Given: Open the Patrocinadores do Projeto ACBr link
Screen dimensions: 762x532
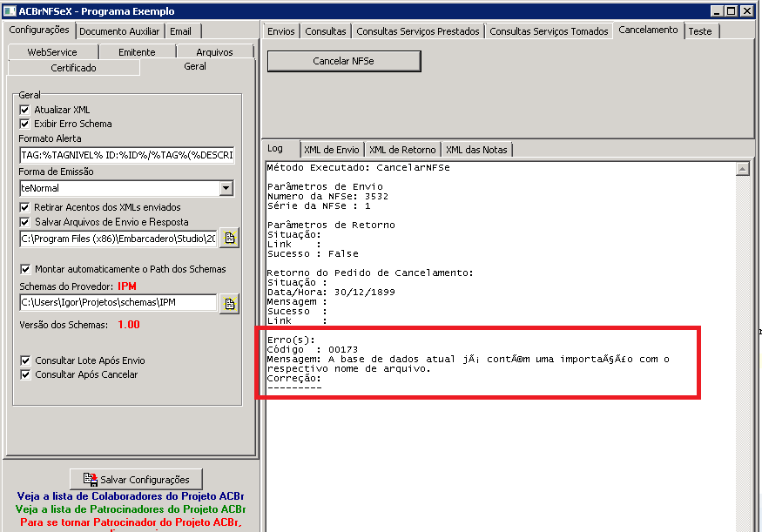Looking at the screenshot, I should point(131,509).
